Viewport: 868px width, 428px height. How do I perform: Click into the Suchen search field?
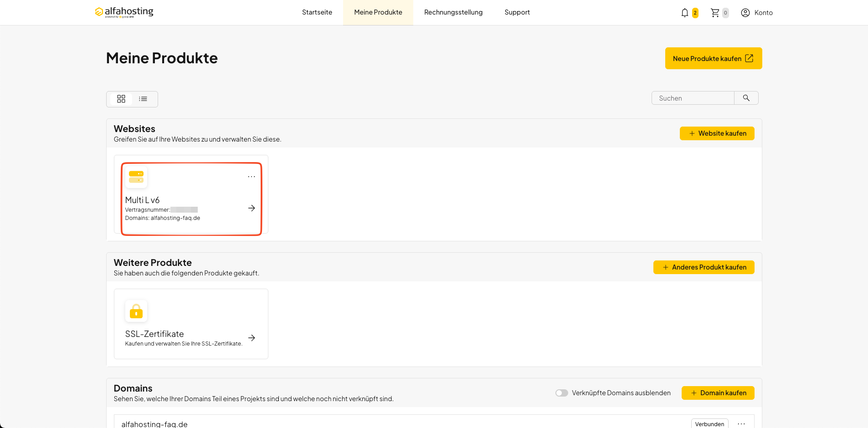pos(693,98)
